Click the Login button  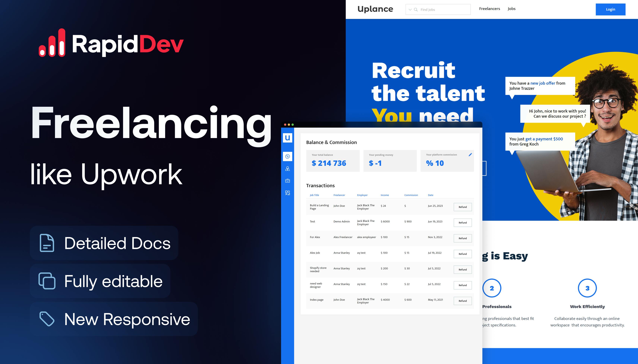click(610, 10)
